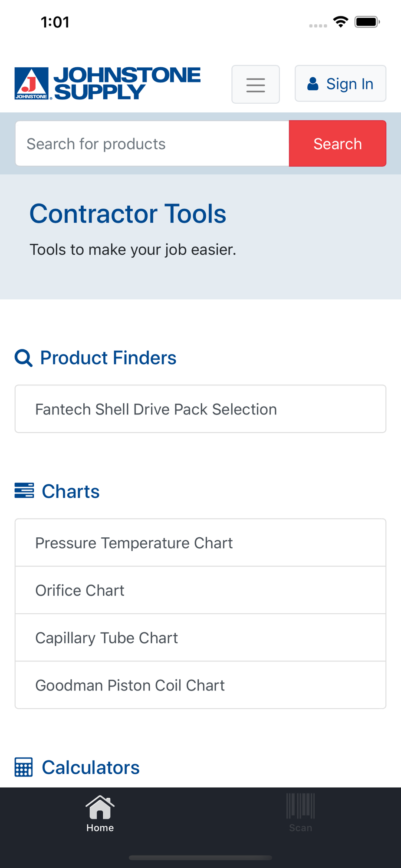Tap the Calculators grid icon
This screenshot has width=401, height=868.
click(x=23, y=767)
